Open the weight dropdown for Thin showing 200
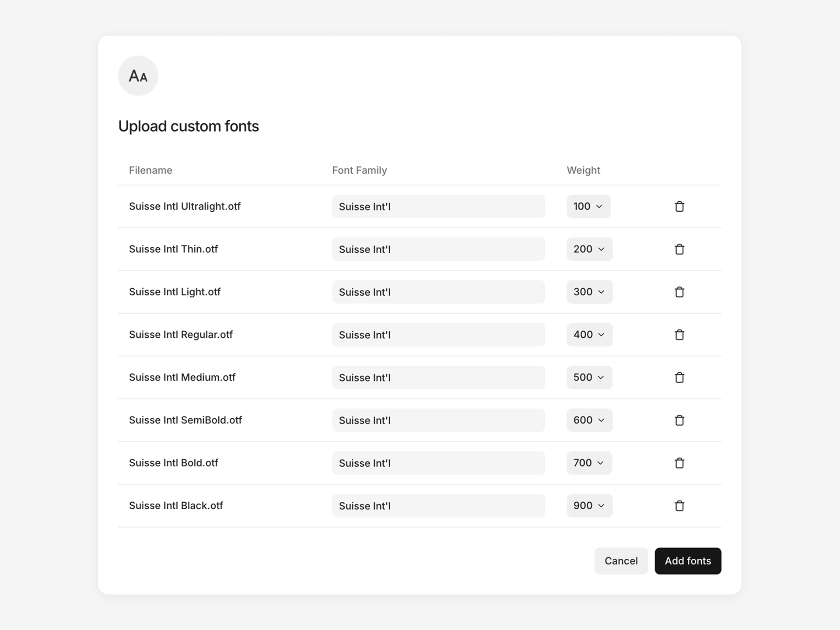 [x=589, y=249]
